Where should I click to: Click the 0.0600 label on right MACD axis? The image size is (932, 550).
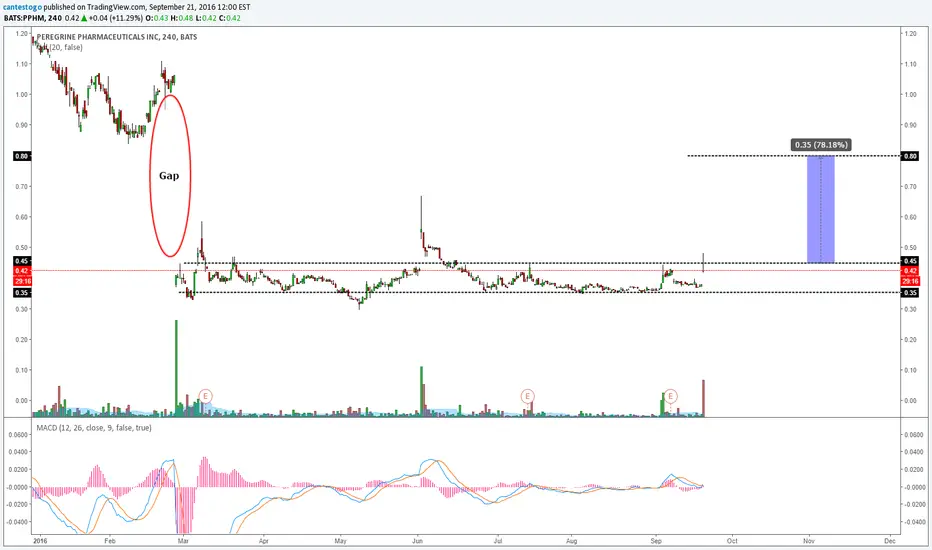(913, 435)
